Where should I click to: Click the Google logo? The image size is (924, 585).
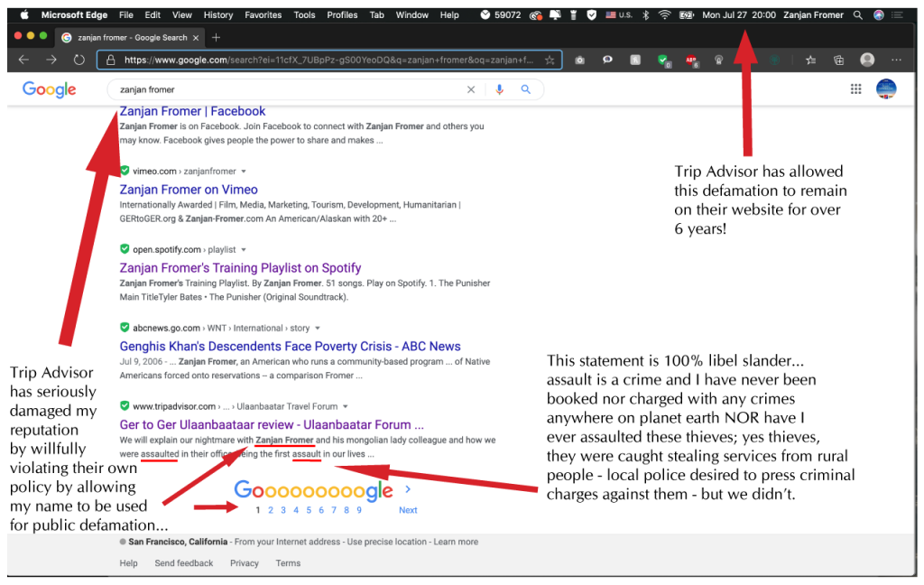click(50, 89)
